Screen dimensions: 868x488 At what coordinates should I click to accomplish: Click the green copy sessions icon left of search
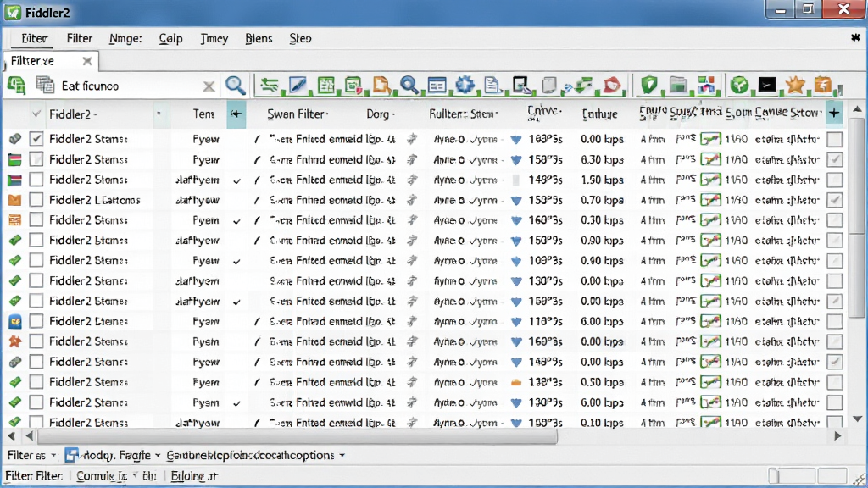(x=16, y=86)
